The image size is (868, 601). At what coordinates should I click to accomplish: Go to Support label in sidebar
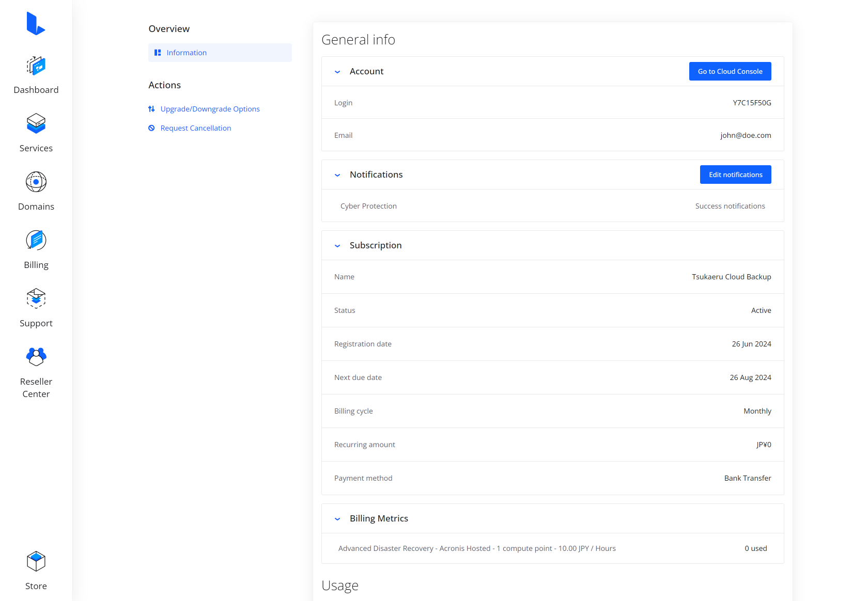[36, 323]
